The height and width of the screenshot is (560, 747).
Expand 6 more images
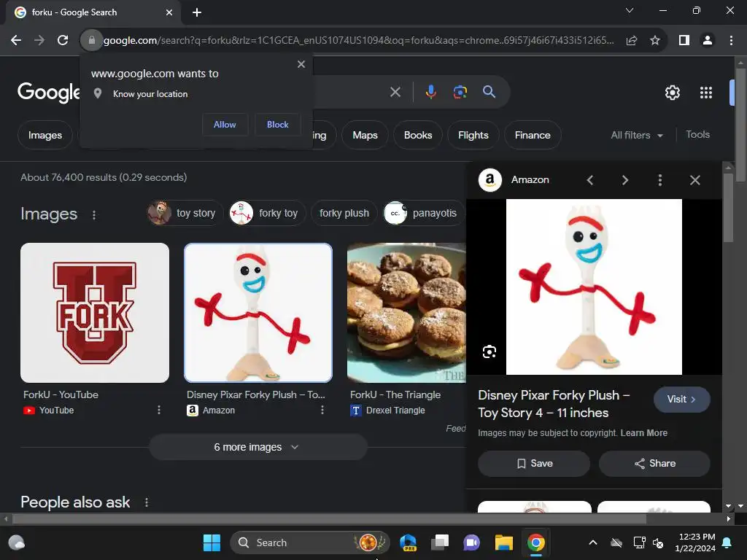(x=258, y=447)
